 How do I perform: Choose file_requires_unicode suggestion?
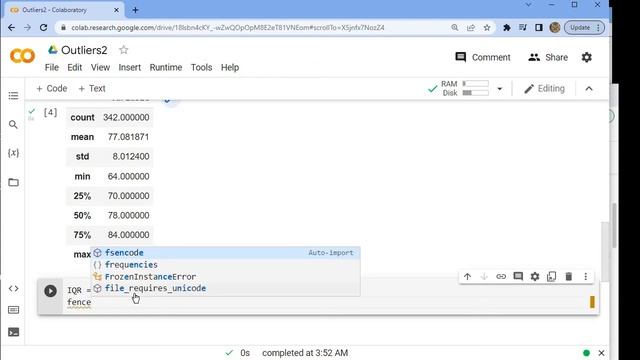tap(225, 288)
